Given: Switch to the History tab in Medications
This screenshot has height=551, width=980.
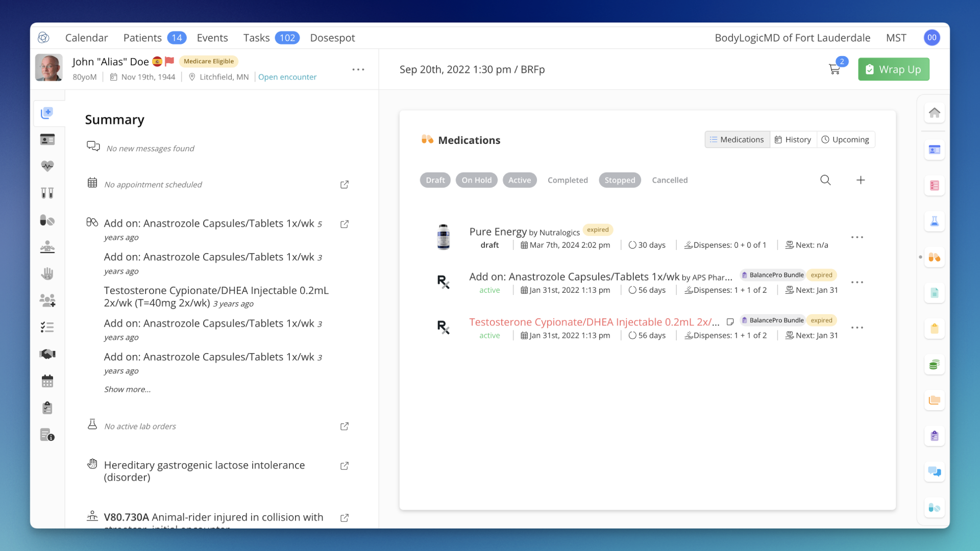Looking at the screenshot, I should [793, 139].
